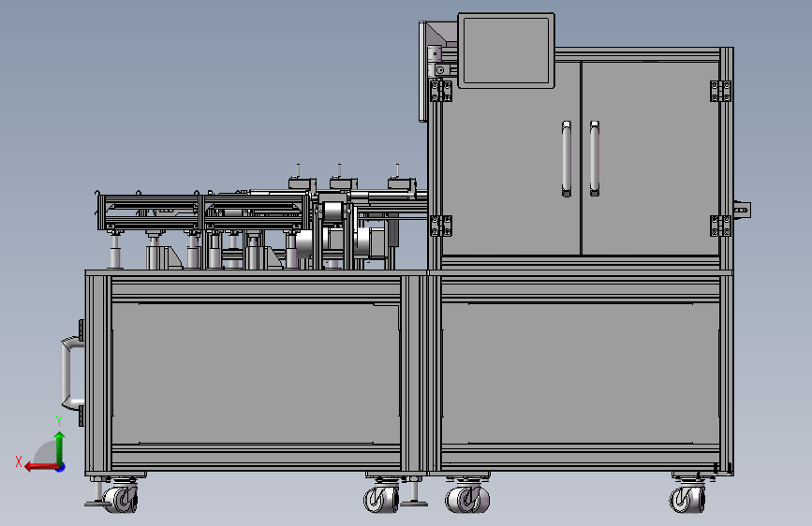This screenshot has width=812, height=526.
Task: Select the far-left caster wheel
Action: click(121, 499)
